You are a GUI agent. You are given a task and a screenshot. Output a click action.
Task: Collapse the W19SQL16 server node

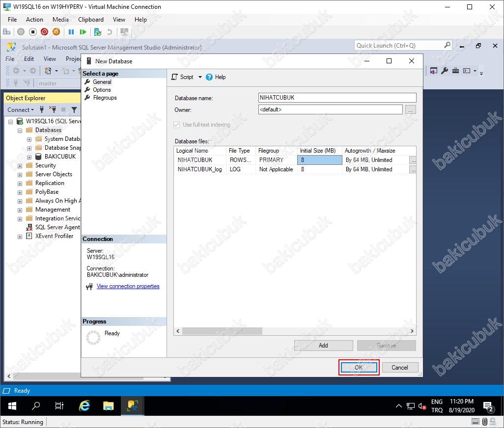point(11,122)
